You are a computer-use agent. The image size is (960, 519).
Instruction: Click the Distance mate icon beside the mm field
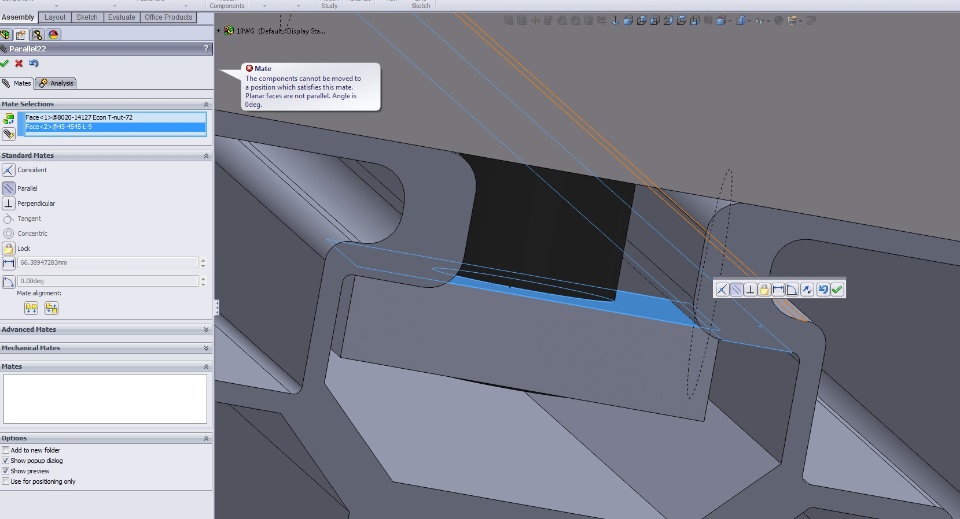pos(9,263)
